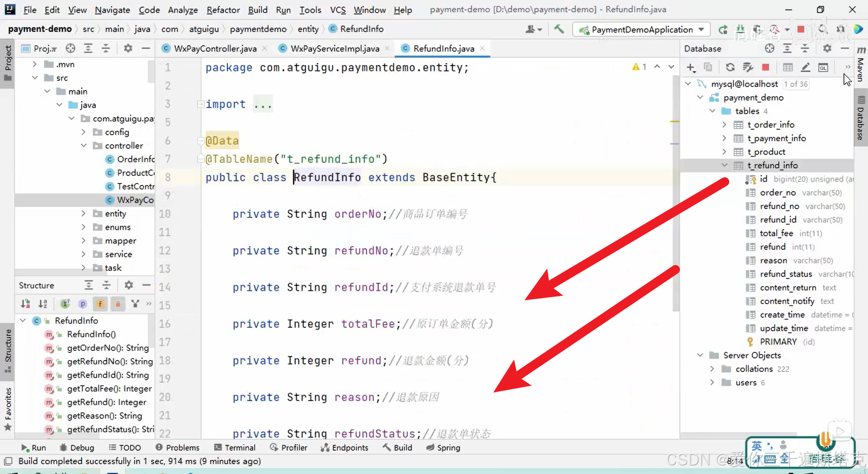The image size is (868, 474).
Task: Select getTotalFee() in Structure list
Action: coord(110,389)
